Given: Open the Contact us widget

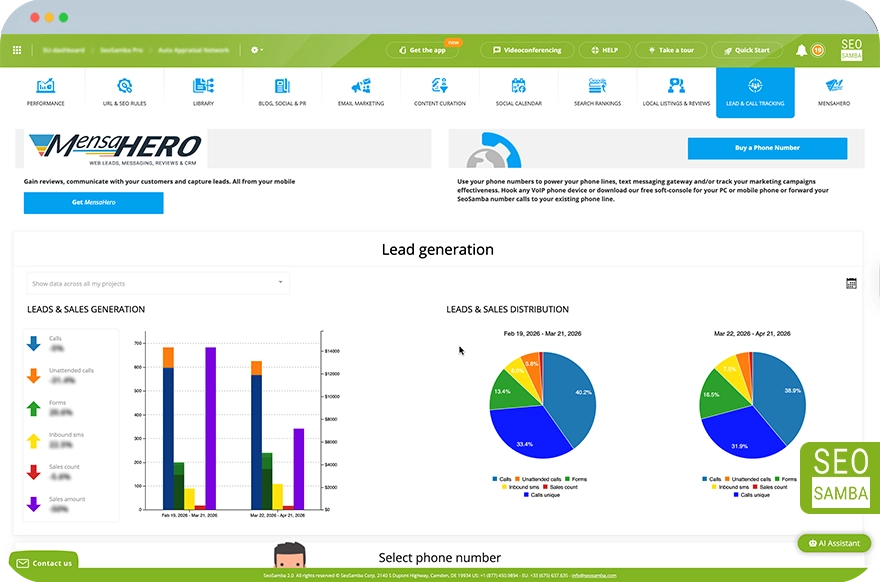Looking at the screenshot, I should 44,563.
